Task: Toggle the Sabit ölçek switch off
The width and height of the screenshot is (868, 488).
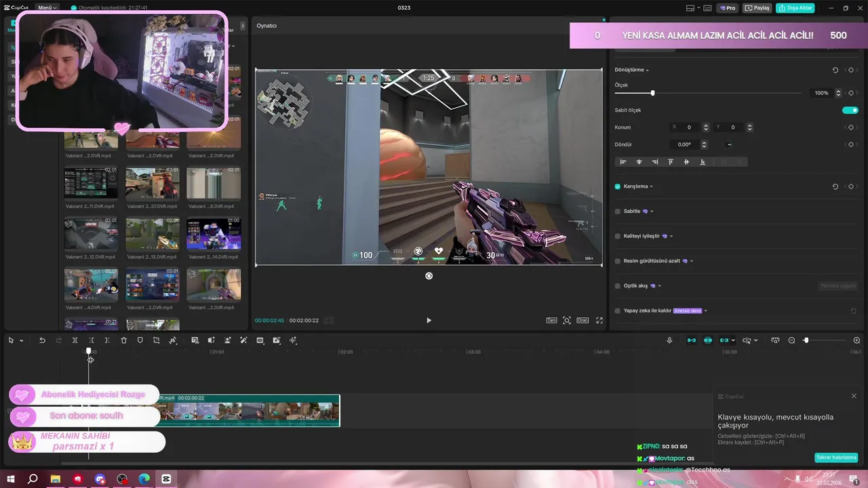Action: tap(850, 110)
